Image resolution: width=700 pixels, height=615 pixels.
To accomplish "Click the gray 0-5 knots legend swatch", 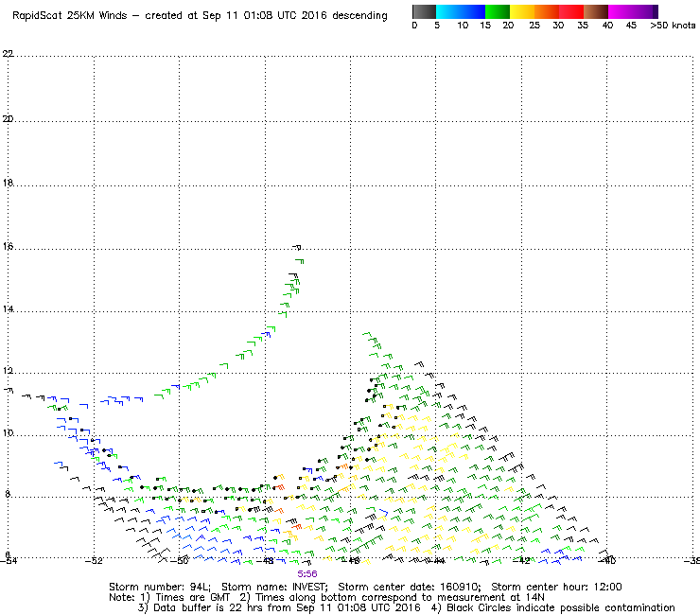I will click(x=424, y=11).
